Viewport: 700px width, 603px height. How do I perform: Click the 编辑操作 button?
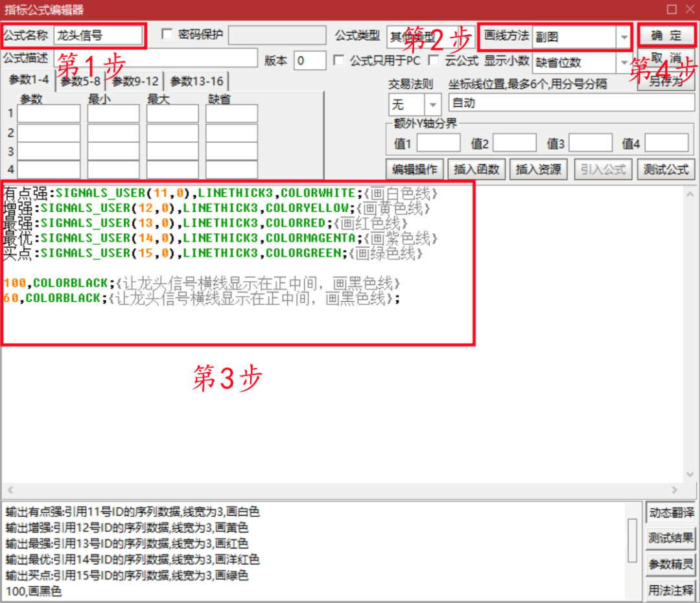coord(415,170)
